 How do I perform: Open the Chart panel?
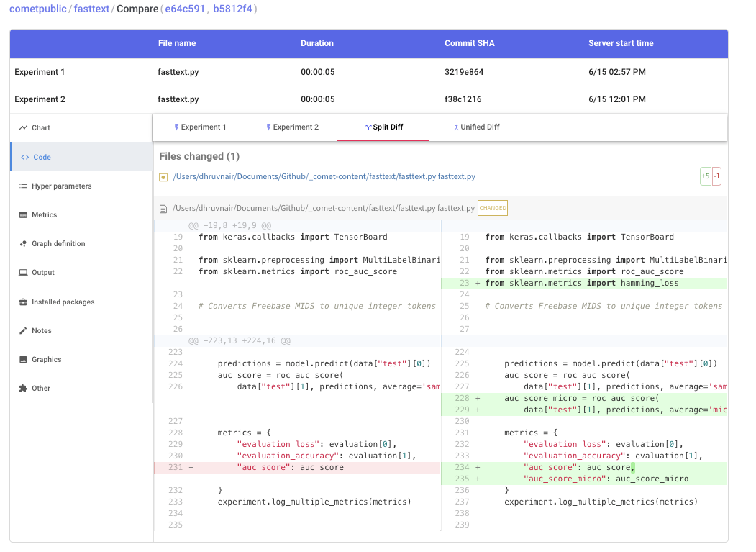click(41, 127)
